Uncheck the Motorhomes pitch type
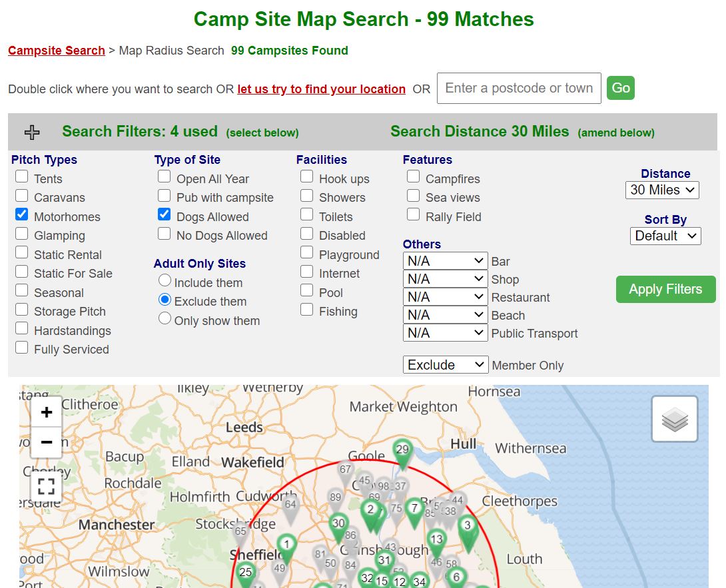726x588 pixels. [22, 214]
